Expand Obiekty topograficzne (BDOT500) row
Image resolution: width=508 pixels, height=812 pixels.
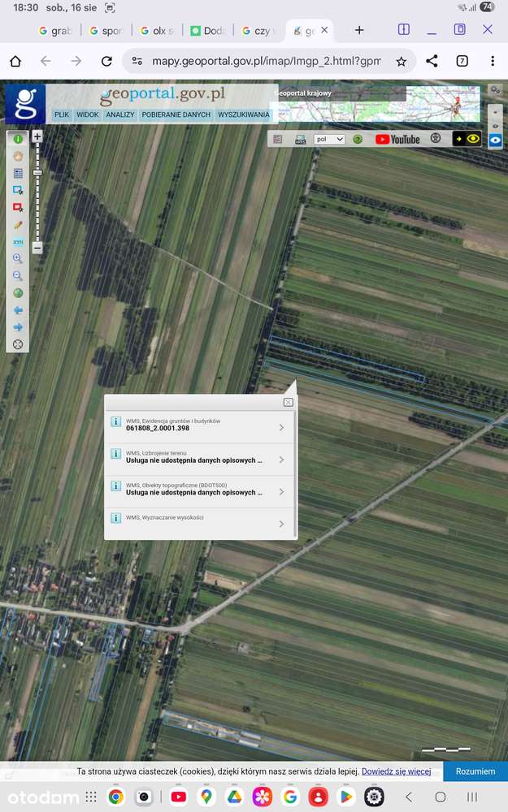pos(201,491)
